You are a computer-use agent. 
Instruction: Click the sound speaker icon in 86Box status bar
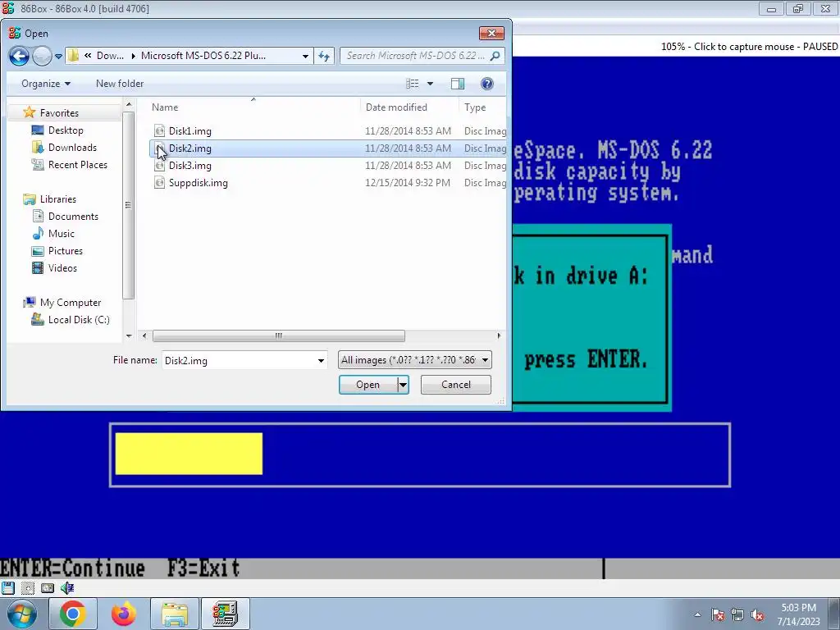67,588
